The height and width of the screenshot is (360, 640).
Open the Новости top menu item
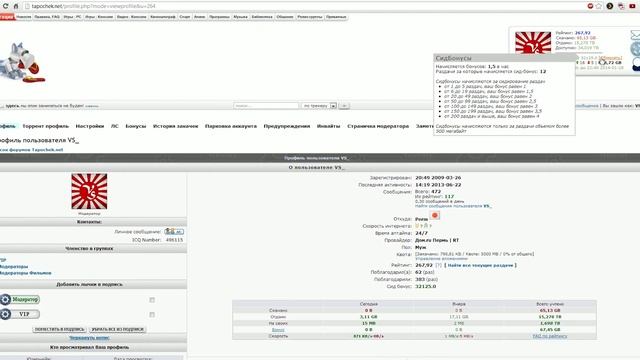[24, 17]
